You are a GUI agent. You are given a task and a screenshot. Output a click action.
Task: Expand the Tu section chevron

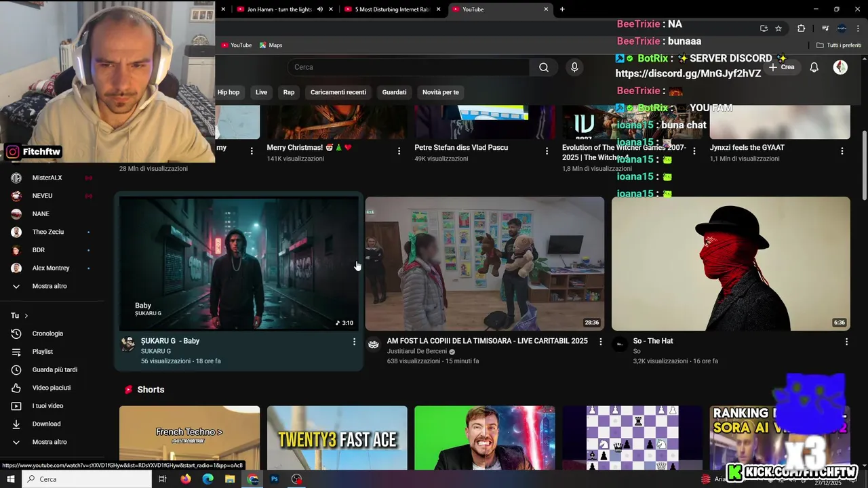26,316
